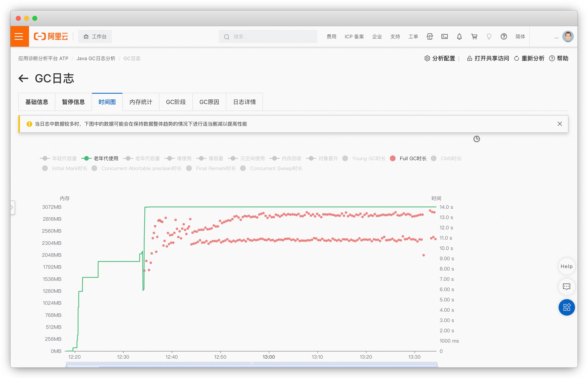
Task: Switch to the 内存统计 tab
Action: click(141, 102)
